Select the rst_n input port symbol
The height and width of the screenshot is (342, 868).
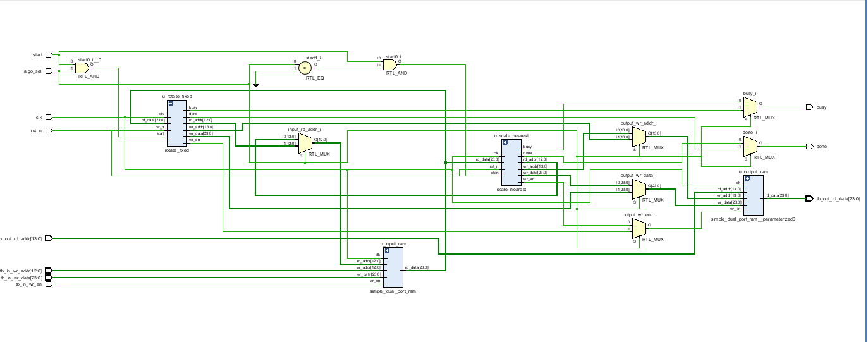(x=49, y=131)
